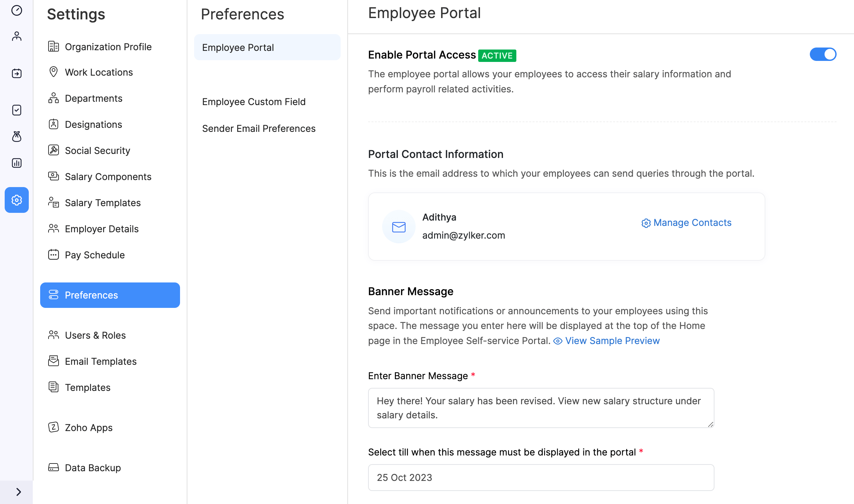854x504 pixels.
Task: Click the employees person icon in left rail
Action: coord(17,36)
